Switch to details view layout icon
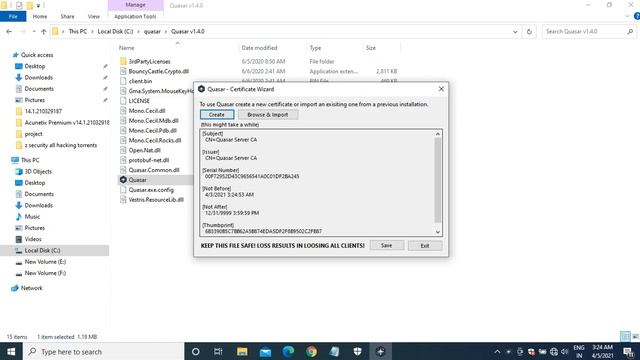640x360 pixels. click(x=625, y=336)
